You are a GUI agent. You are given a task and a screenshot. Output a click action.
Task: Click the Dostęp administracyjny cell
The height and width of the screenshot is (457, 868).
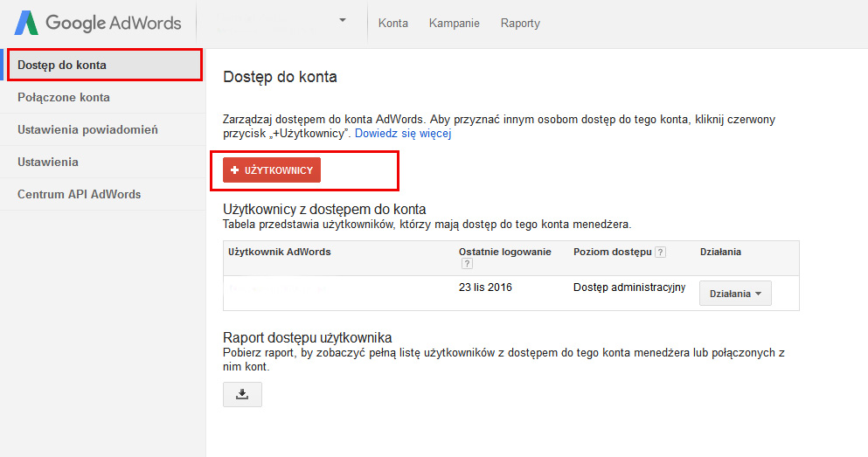point(629,287)
